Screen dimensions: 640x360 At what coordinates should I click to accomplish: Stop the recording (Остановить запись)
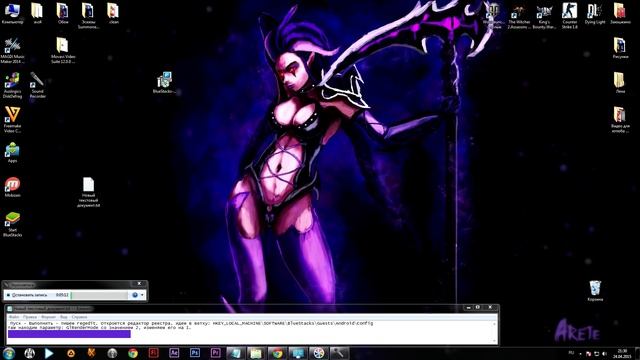click(x=27, y=295)
